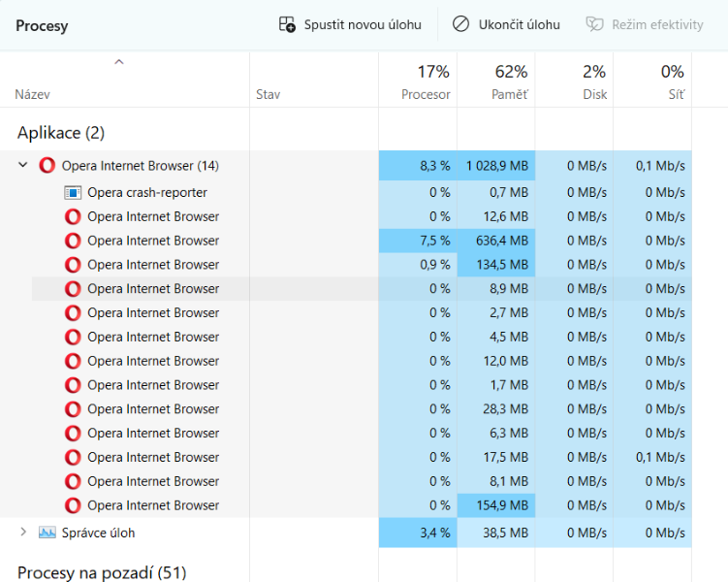Image resolution: width=728 pixels, height=582 pixels.
Task: Click the 0,7 MB memory cell
Action: pos(496,192)
